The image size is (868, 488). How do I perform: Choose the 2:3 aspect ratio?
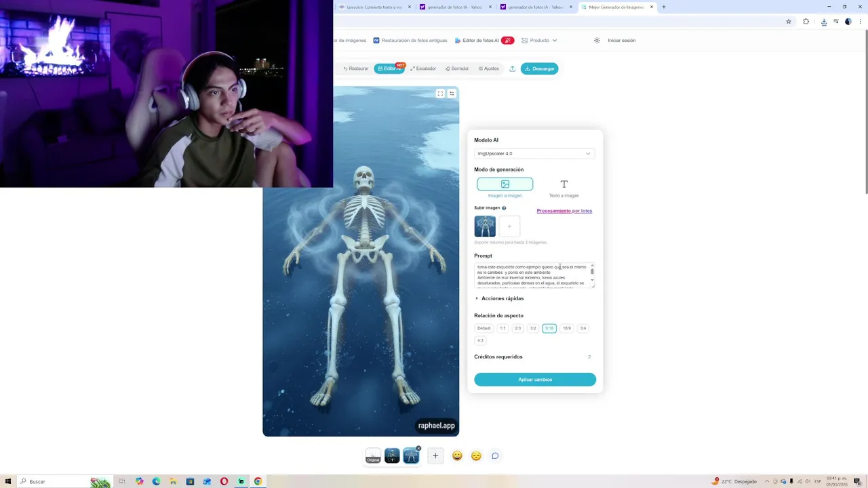click(517, 328)
